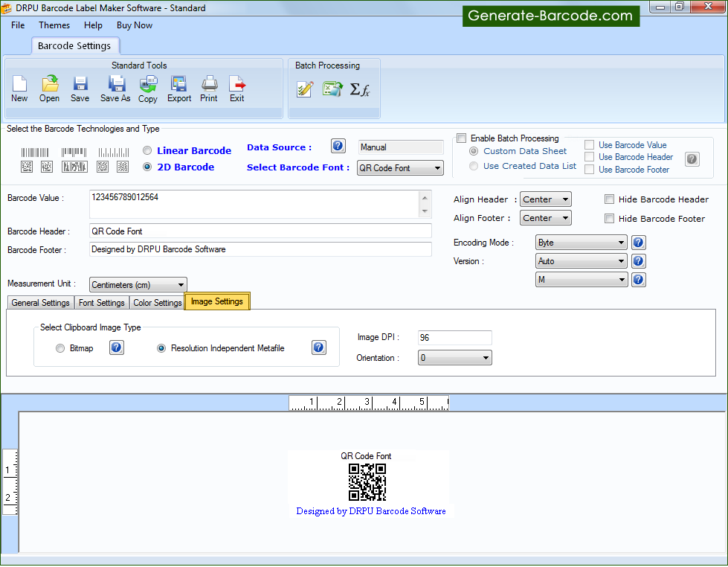
Task: Open the Measurement Unit dropdown
Action: [x=138, y=285]
